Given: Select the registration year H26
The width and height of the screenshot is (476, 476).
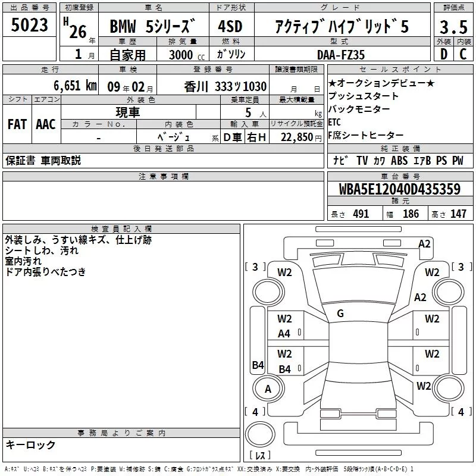Looking at the screenshot, I should (x=76, y=28).
